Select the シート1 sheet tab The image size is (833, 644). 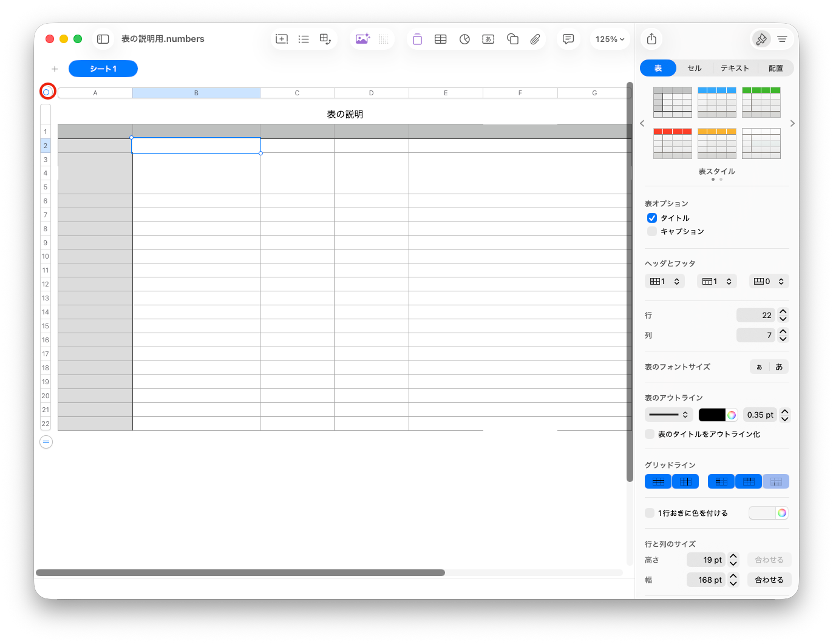tap(103, 69)
